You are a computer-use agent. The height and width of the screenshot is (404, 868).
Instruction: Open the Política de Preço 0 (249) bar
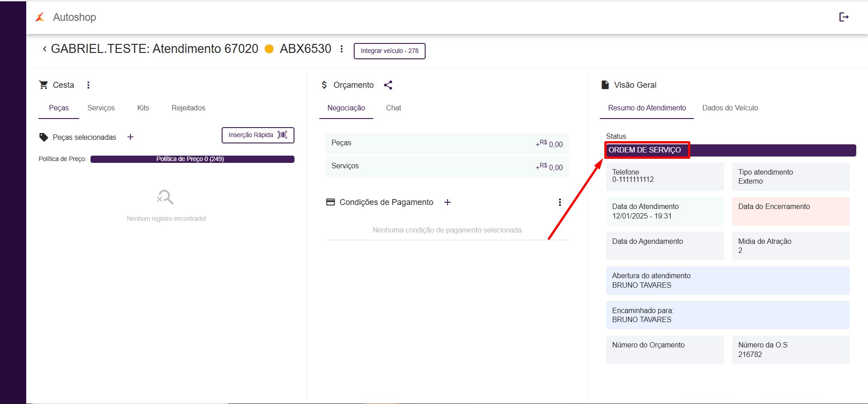pyautogui.click(x=192, y=159)
